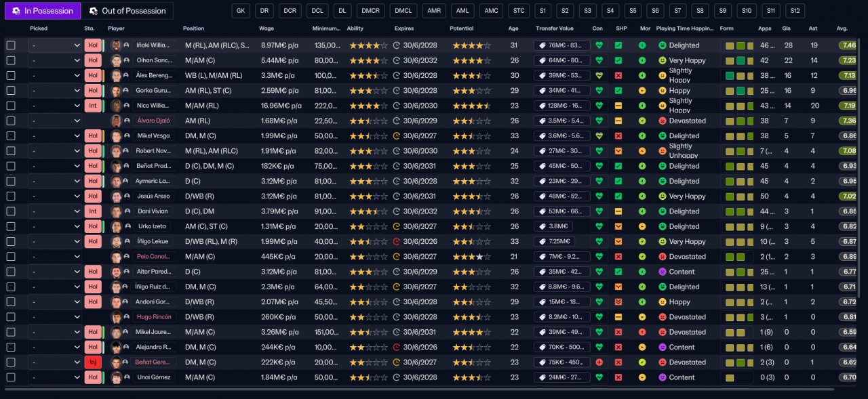This screenshot has width=868, height=399.
Task: Switch to the Out of Possession tab
Action: pyautogui.click(x=127, y=11)
